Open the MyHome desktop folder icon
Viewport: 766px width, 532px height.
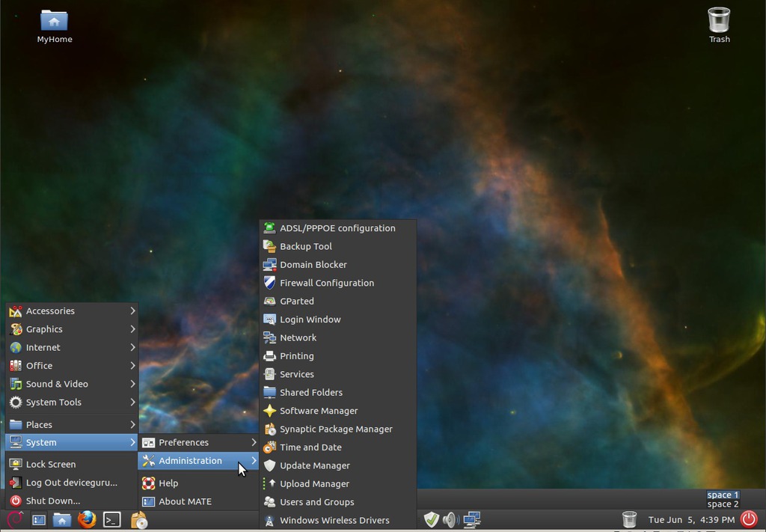point(54,26)
